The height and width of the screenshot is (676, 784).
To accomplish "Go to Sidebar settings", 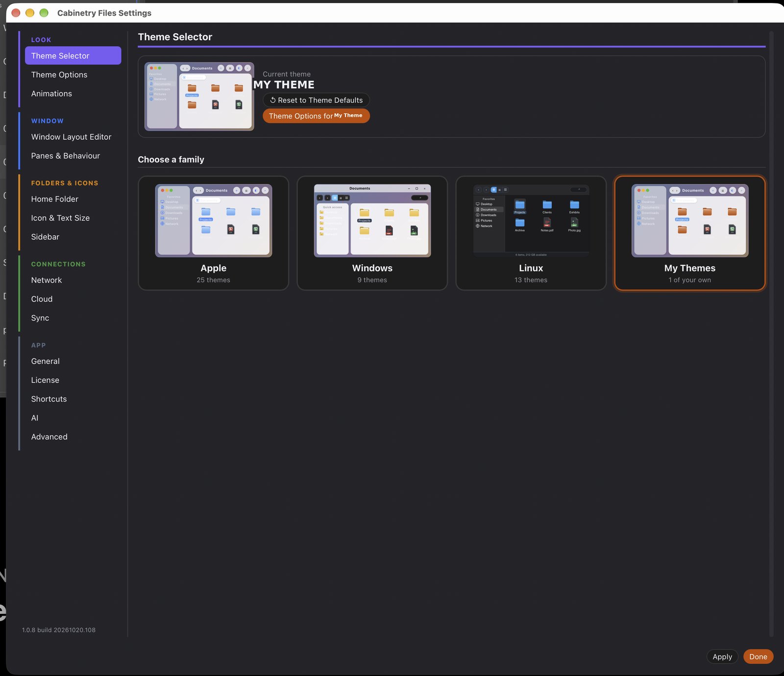I will click(73, 237).
